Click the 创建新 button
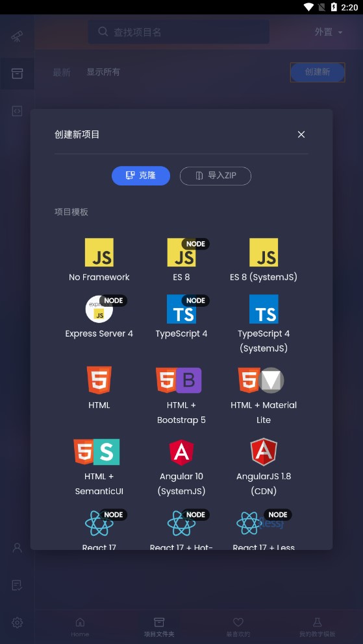The image size is (363, 644). tap(318, 72)
